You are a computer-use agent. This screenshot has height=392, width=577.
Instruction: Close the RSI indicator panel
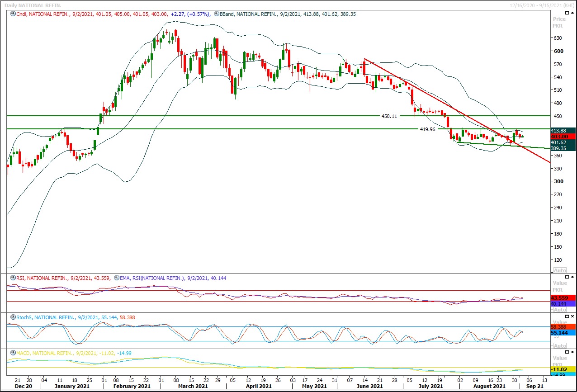click(573, 277)
